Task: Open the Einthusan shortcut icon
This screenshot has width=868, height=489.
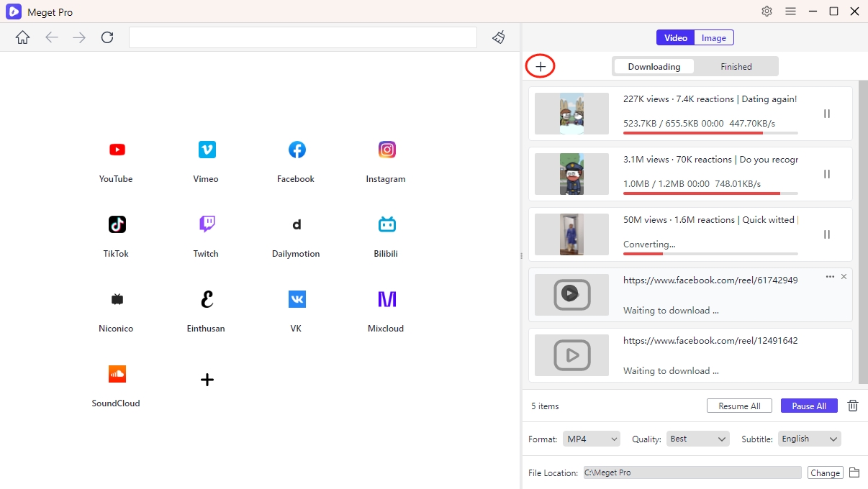Action: (x=207, y=299)
